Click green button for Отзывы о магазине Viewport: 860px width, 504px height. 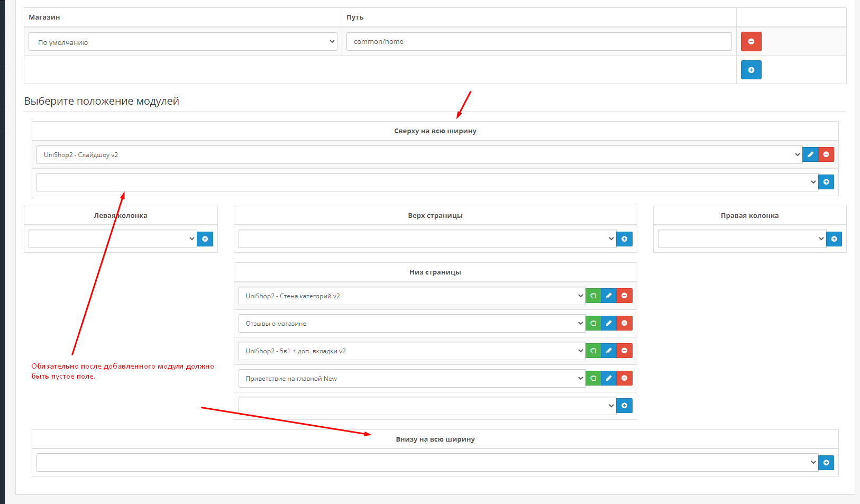(x=593, y=323)
